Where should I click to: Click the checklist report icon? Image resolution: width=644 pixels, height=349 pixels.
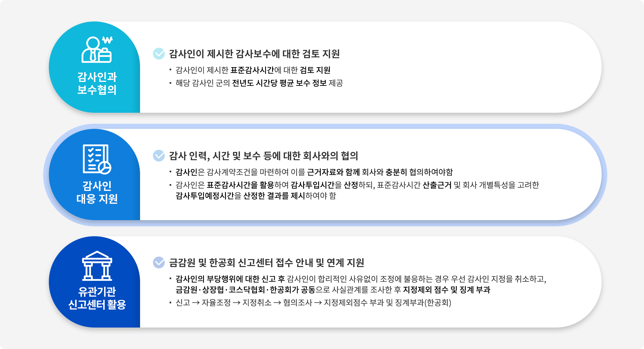[97, 159]
